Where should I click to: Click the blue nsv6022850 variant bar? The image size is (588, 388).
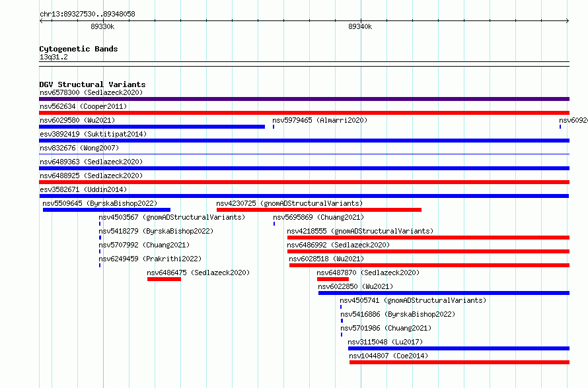point(444,293)
